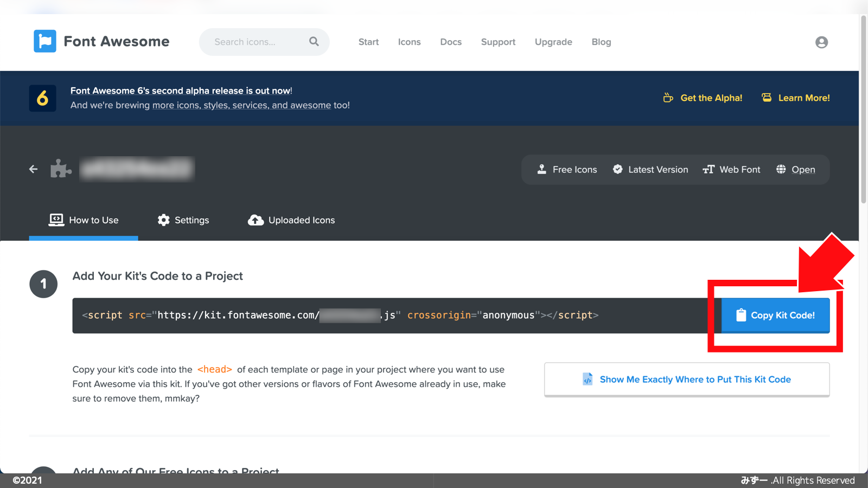Click the clipboard icon in Copy Kit Code
Screen dimensions: 868x488
[x=741, y=315]
